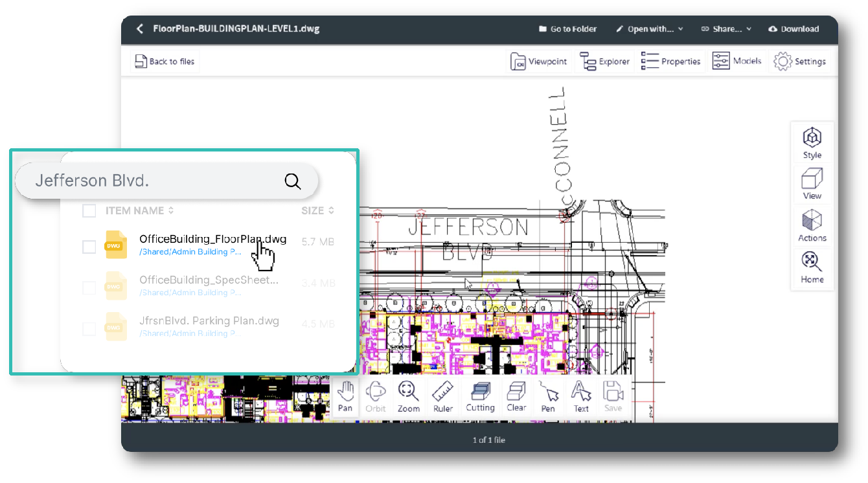
Task: Expand the Open with dropdown
Action: tap(649, 29)
